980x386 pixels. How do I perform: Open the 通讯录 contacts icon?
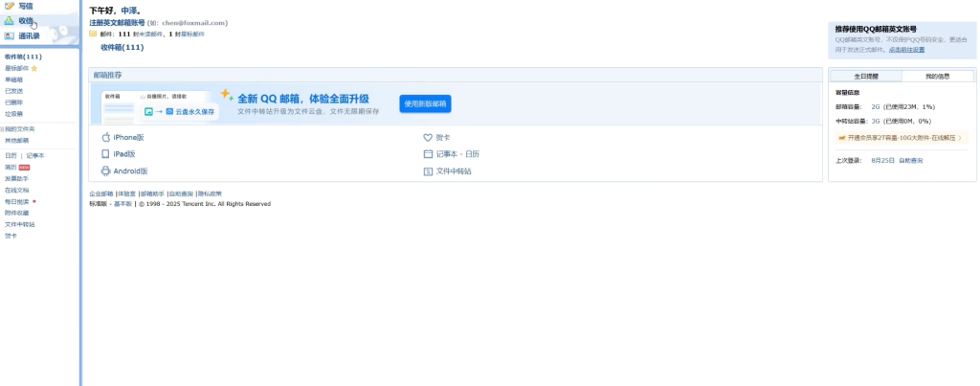click(x=10, y=35)
